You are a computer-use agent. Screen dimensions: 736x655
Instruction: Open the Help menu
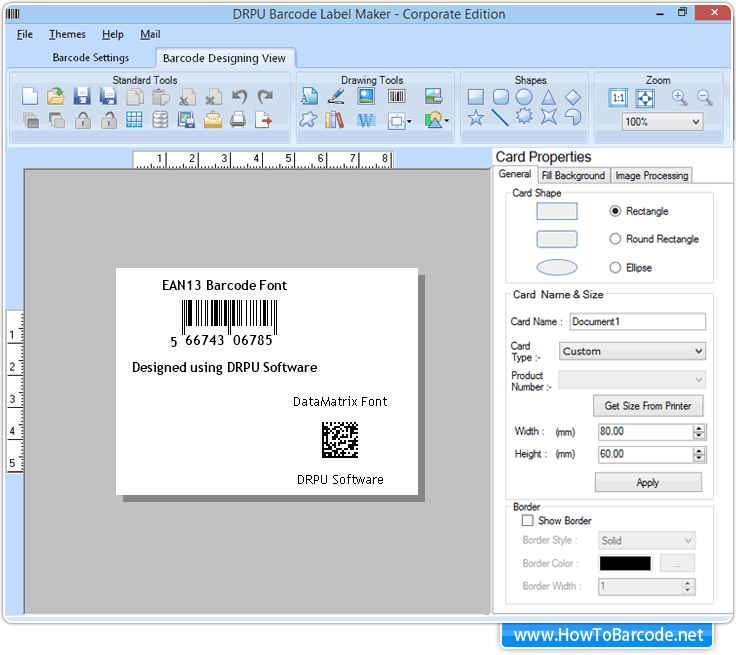(113, 34)
